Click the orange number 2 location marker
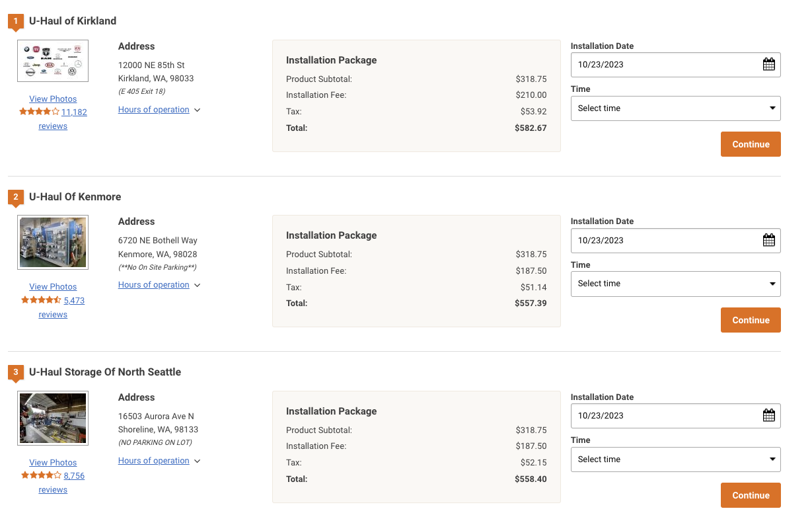The width and height of the screenshot is (812, 521). 16,197
